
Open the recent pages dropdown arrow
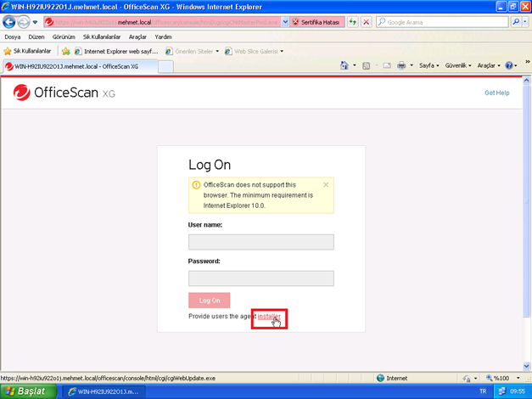click(x=35, y=22)
